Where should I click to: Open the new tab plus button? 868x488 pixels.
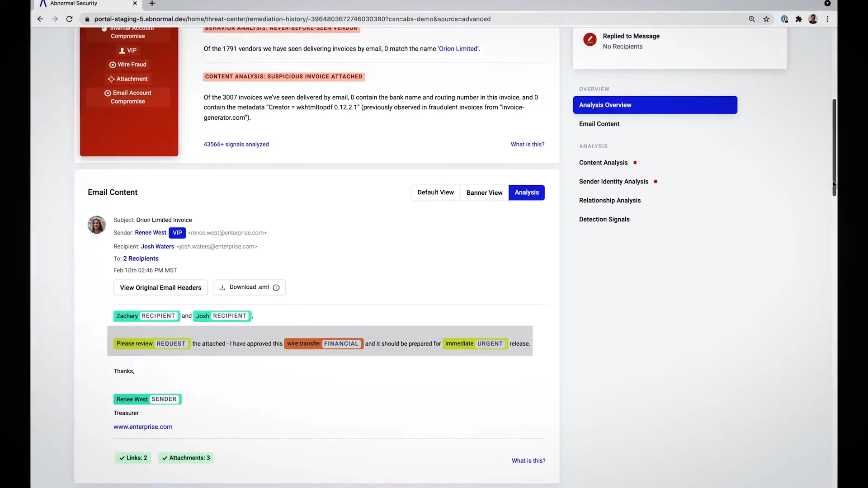(152, 4)
